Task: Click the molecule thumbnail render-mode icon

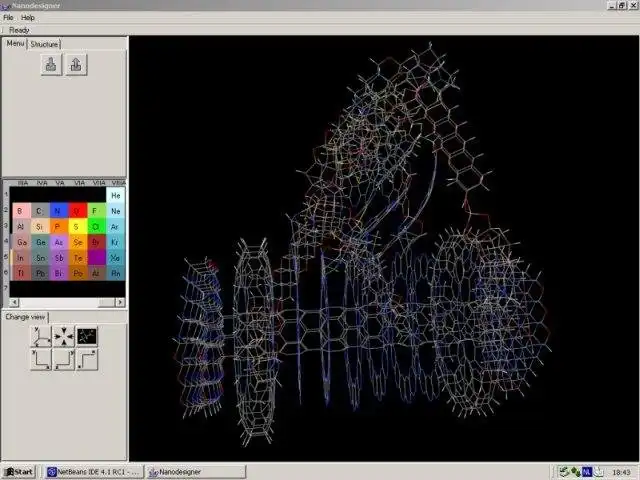Action: tap(87, 336)
